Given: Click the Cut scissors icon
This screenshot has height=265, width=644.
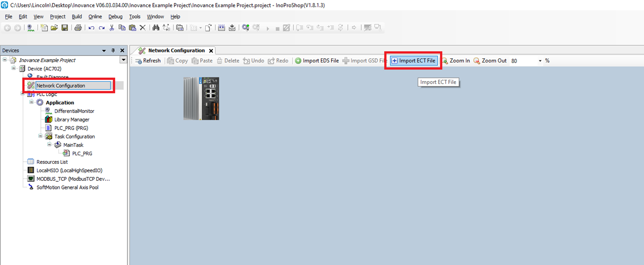Looking at the screenshot, I should point(112,28).
